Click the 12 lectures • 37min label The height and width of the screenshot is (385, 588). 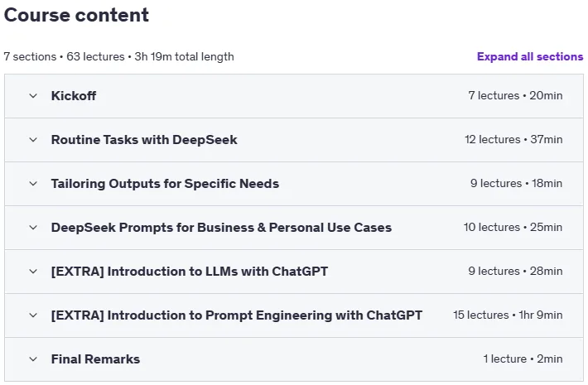click(513, 139)
